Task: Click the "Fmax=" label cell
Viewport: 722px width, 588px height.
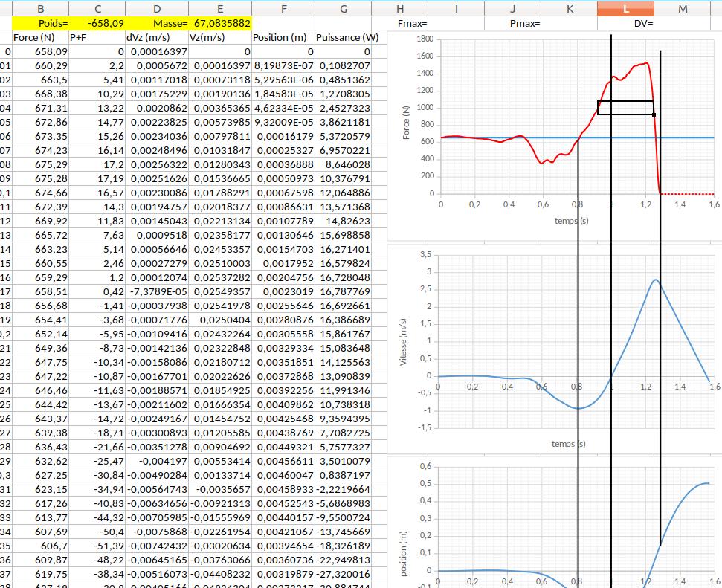Action: point(400,23)
